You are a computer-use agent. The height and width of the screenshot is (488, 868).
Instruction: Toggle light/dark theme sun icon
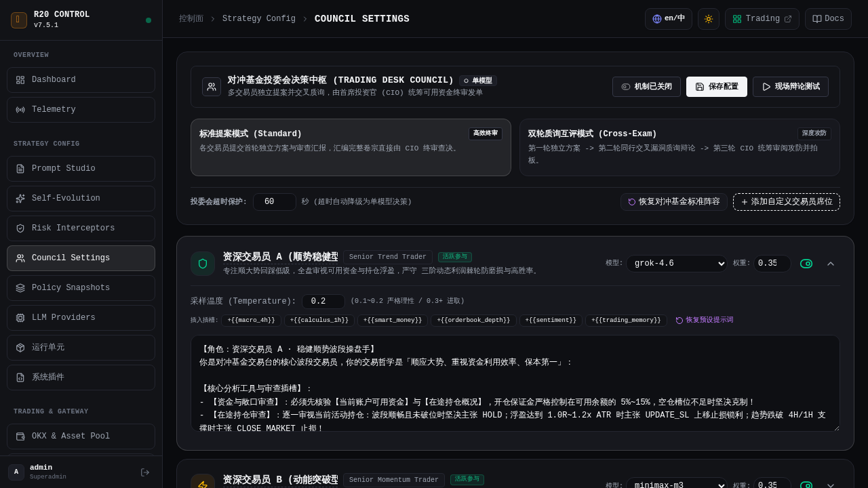pos(709,19)
